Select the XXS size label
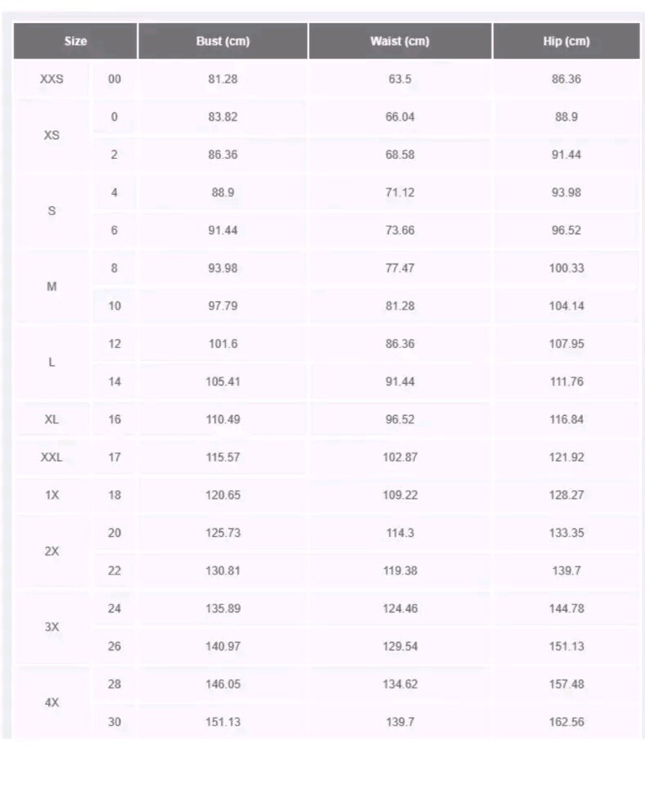 tap(52, 79)
